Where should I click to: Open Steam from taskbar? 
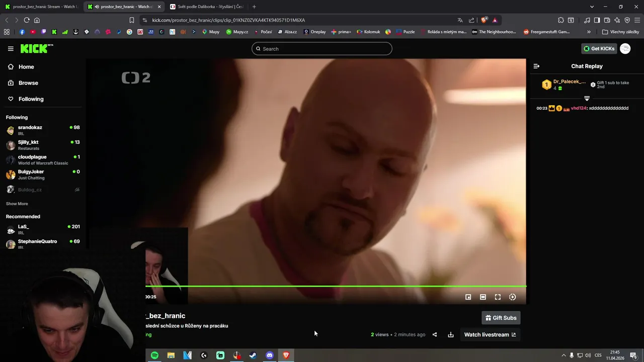point(253,355)
